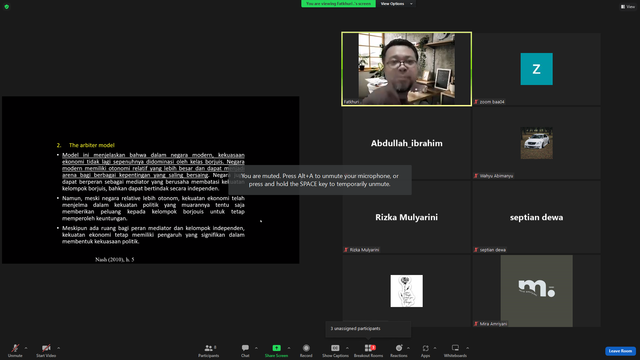This screenshot has height=360, width=640.
Task: Click the 'Nash (2010), h. 5' citation
Action: click(115, 260)
